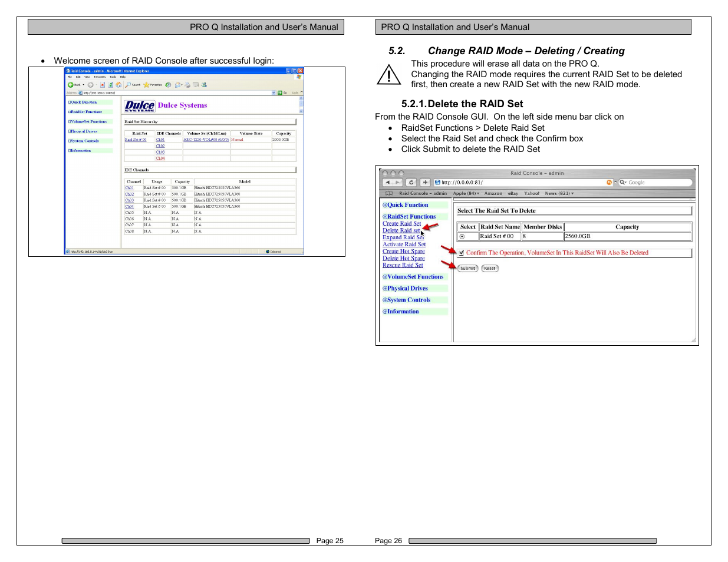This screenshot has width=728, height=562.
Task: Click the Internet zone icon in IE status bar
Action: pos(268,252)
